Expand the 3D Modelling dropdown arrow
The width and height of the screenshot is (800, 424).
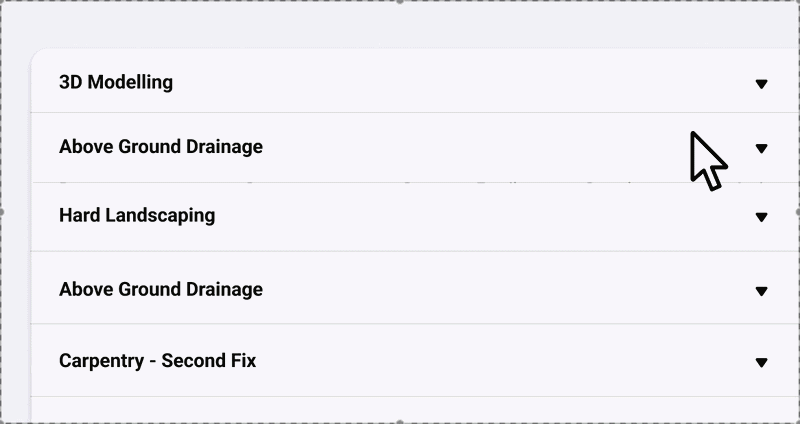click(761, 84)
